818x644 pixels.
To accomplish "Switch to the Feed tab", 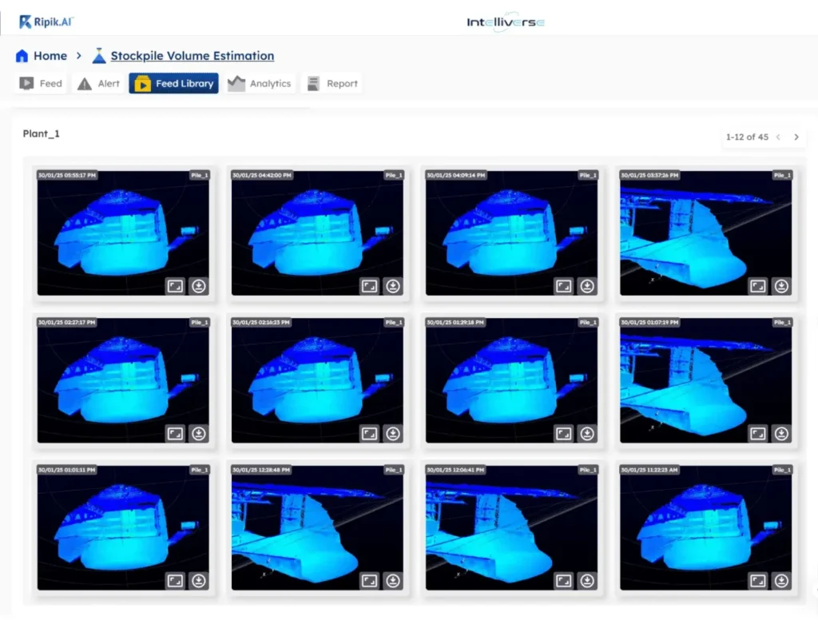I will [41, 83].
